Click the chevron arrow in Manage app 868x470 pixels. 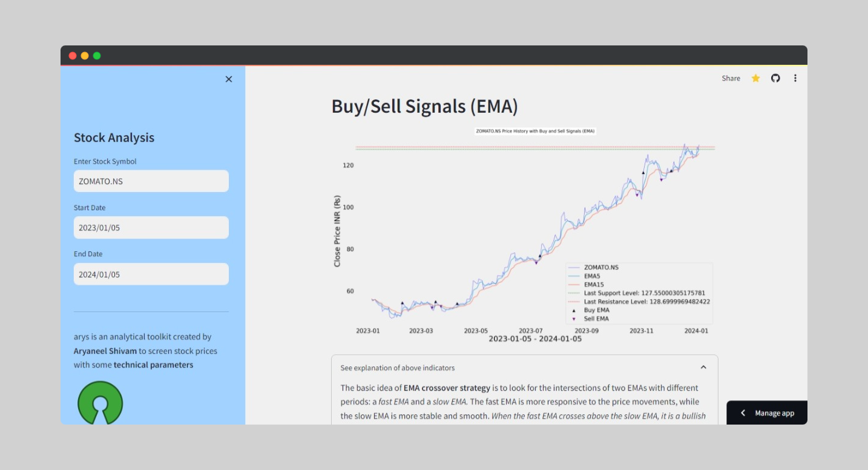[743, 413]
